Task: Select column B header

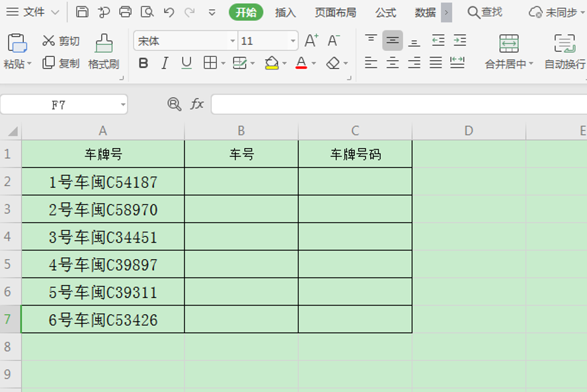Action: coord(241,131)
